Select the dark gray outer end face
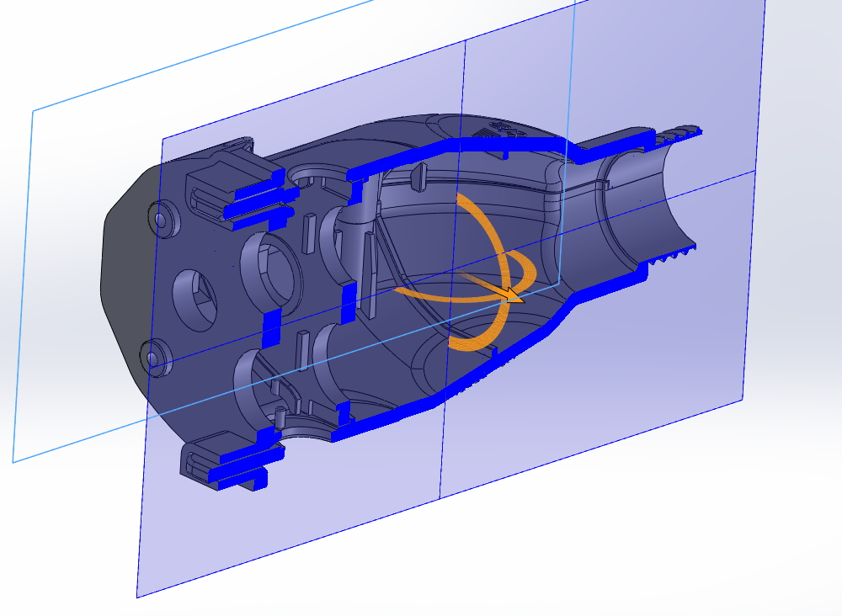Image resolution: width=842 pixels, height=616 pixels. [x=122, y=278]
